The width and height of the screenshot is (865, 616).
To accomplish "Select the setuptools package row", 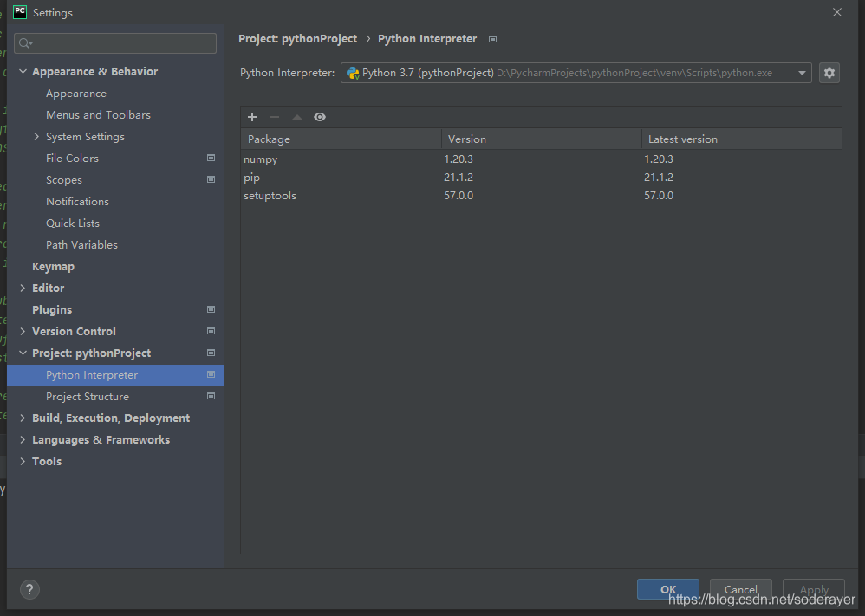I will click(541, 195).
